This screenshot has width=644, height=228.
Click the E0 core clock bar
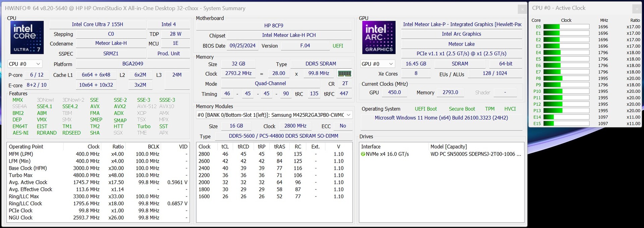(x=566, y=27)
